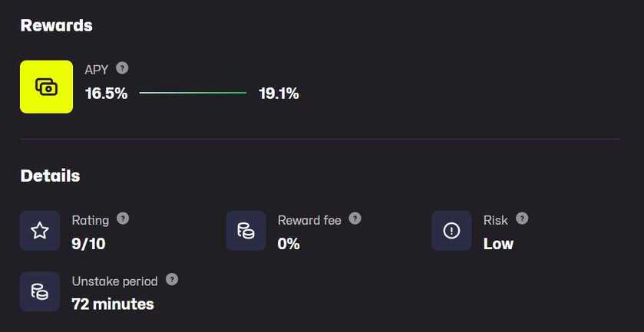Click the 9/10 rating value
This screenshot has width=644, height=332.
point(88,244)
